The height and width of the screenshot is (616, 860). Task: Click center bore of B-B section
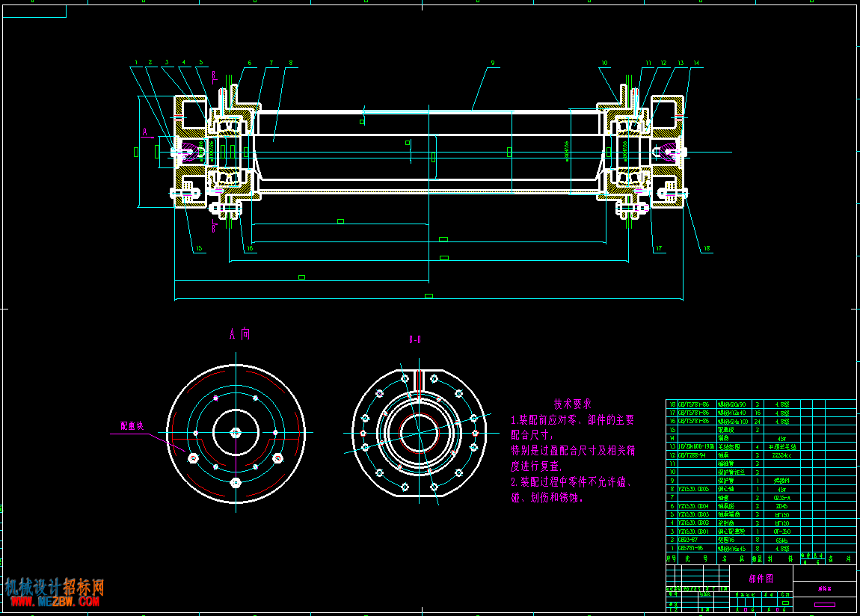[x=419, y=433]
